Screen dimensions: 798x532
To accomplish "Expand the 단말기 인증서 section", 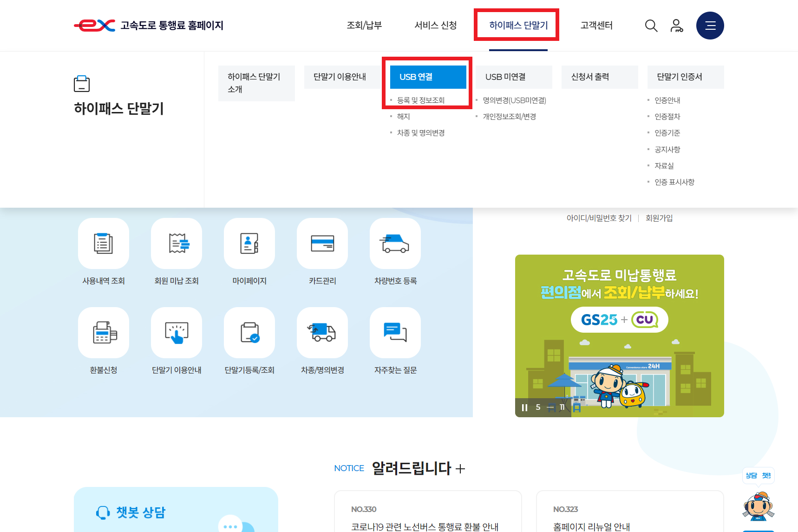I will (686, 77).
